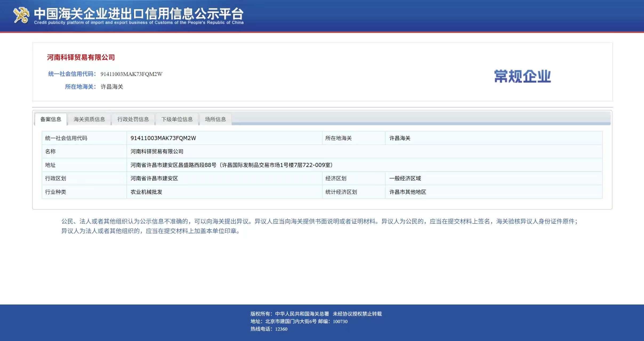Click the 行政区划 value 河南省许昌市建安区
Screen dimensions: 644x341
click(154, 178)
